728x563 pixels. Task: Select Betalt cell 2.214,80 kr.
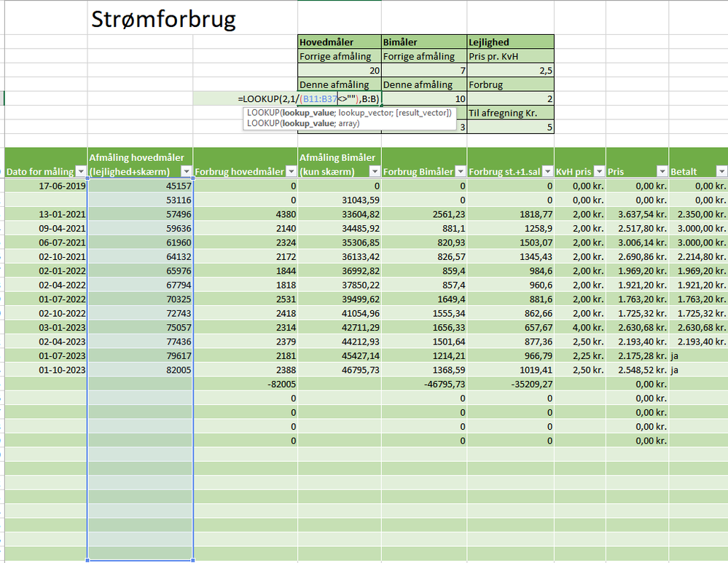[698, 256]
